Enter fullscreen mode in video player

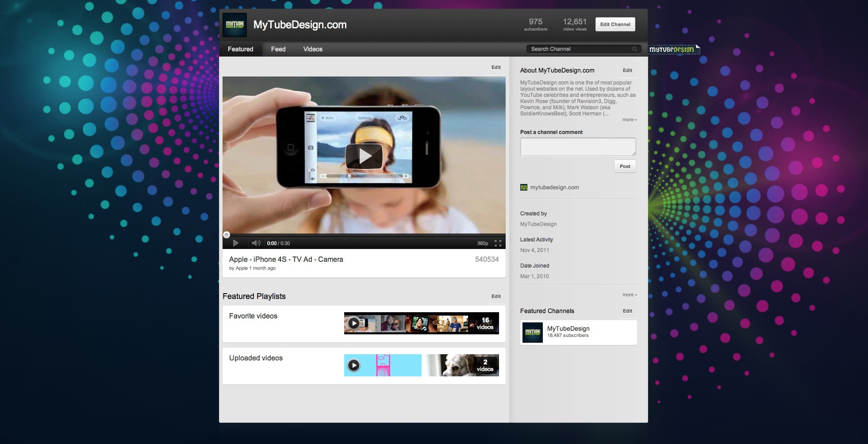(498, 243)
